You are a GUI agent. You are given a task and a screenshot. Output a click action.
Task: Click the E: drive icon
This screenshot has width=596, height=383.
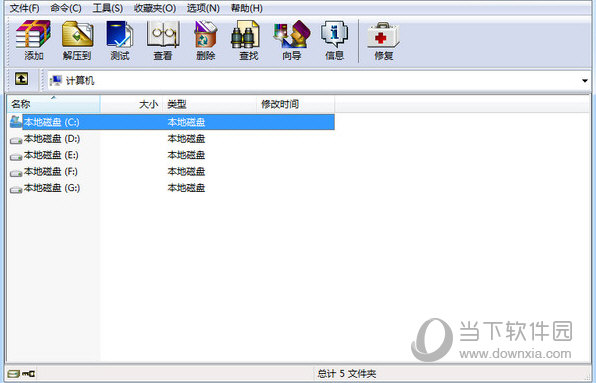tap(16, 156)
